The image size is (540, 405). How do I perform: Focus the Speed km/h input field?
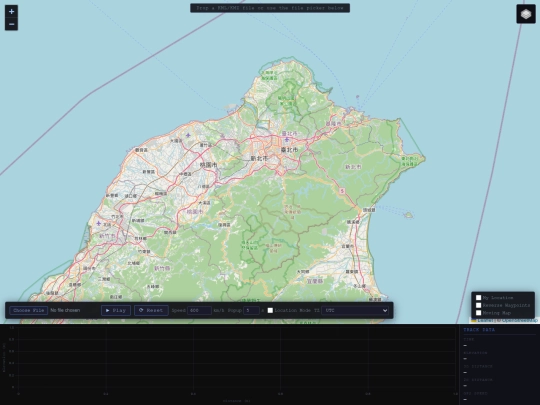tap(199, 310)
